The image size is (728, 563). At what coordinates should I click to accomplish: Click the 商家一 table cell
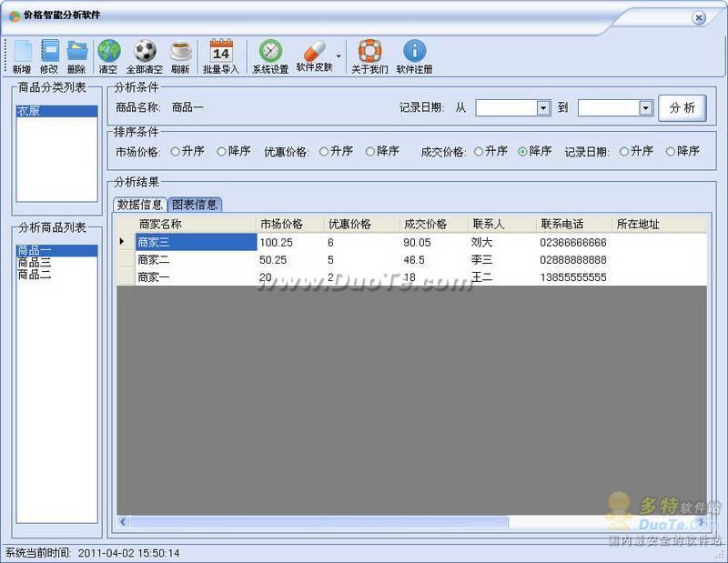coord(196,277)
